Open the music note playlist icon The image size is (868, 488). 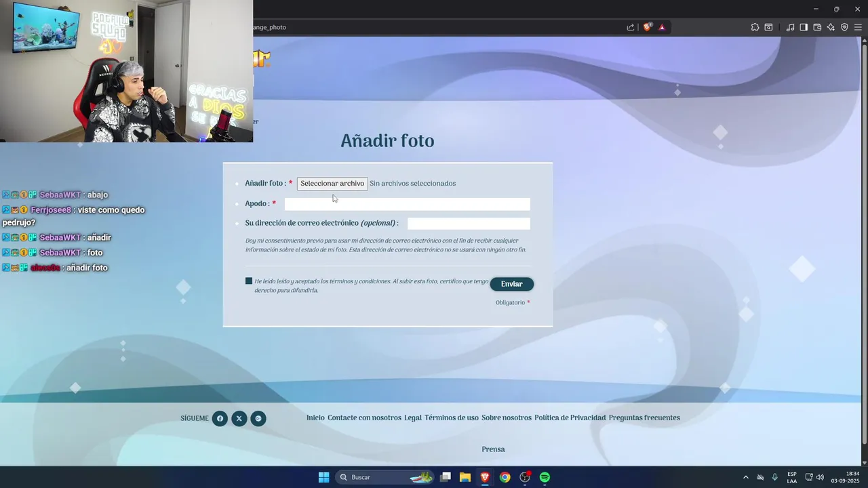(x=790, y=27)
